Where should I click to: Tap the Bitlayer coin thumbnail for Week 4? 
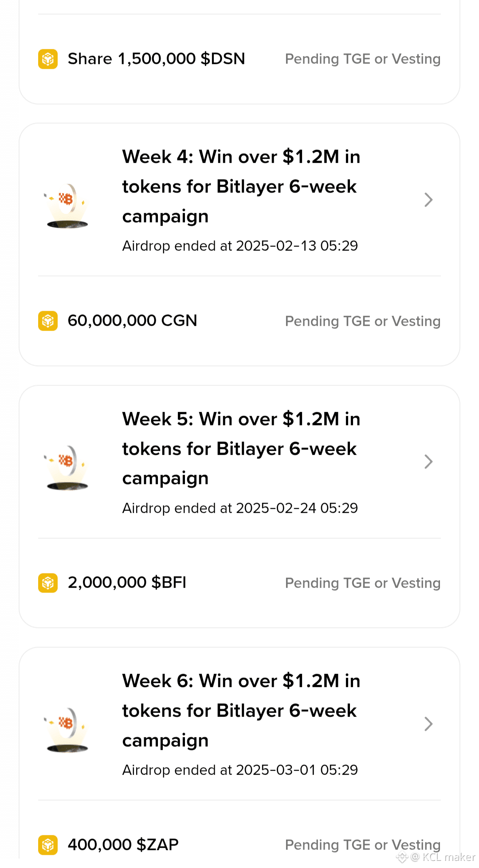point(67,206)
